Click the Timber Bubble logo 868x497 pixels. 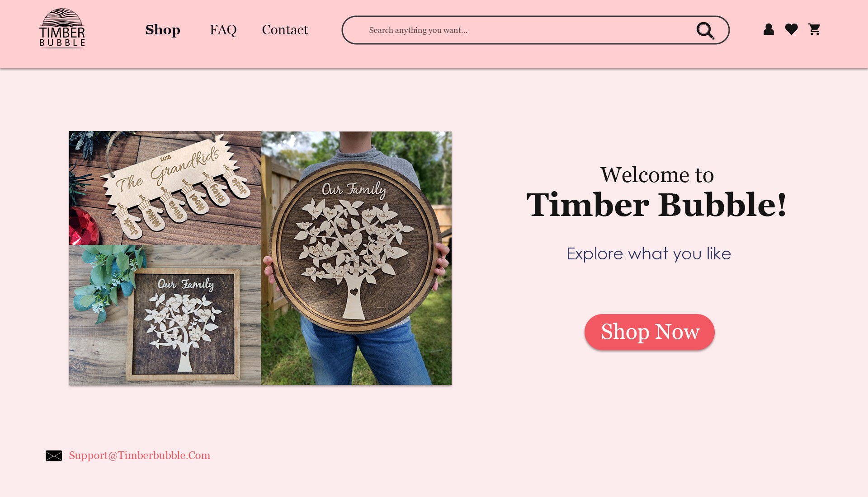(62, 28)
